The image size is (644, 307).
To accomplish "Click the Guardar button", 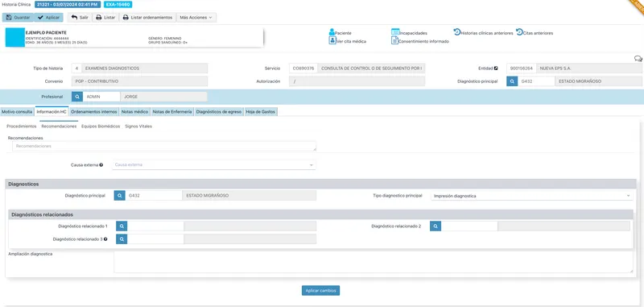I will click(18, 18).
